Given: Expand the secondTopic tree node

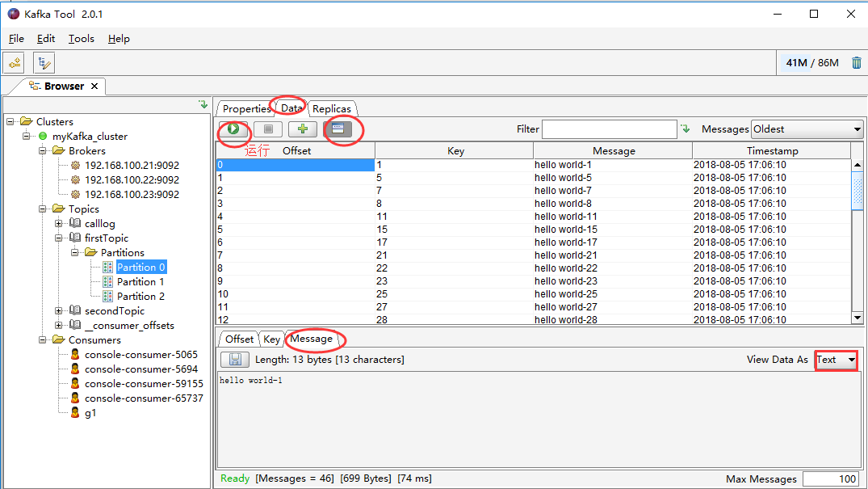Looking at the screenshot, I should (59, 311).
